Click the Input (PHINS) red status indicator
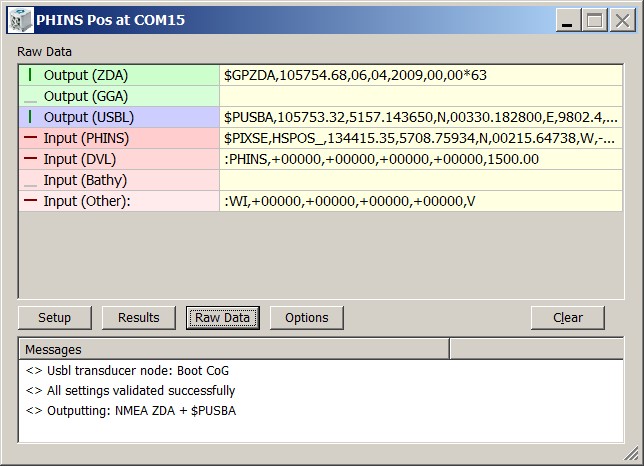The width and height of the screenshot is (644, 466). coord(30,138)
